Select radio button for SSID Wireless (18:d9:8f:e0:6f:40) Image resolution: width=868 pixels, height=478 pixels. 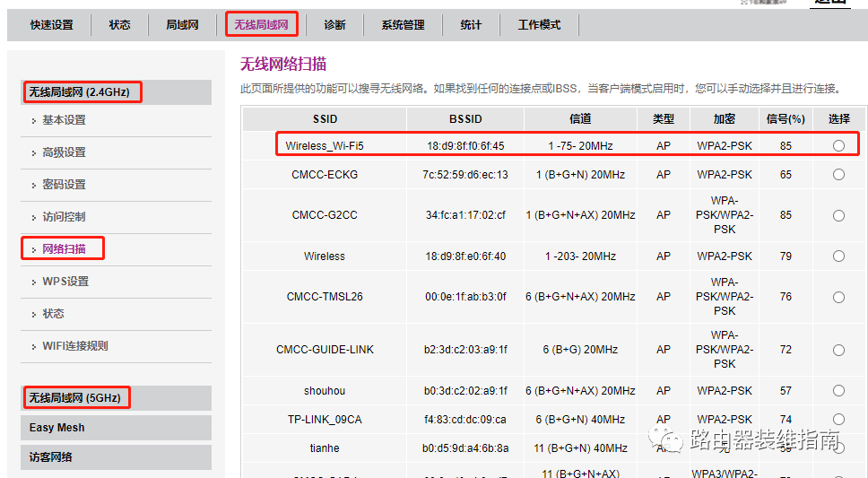coord(838,256)
